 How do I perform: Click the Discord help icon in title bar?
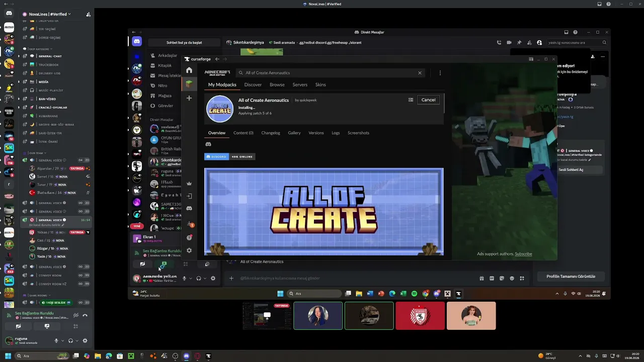click(609, 4)
